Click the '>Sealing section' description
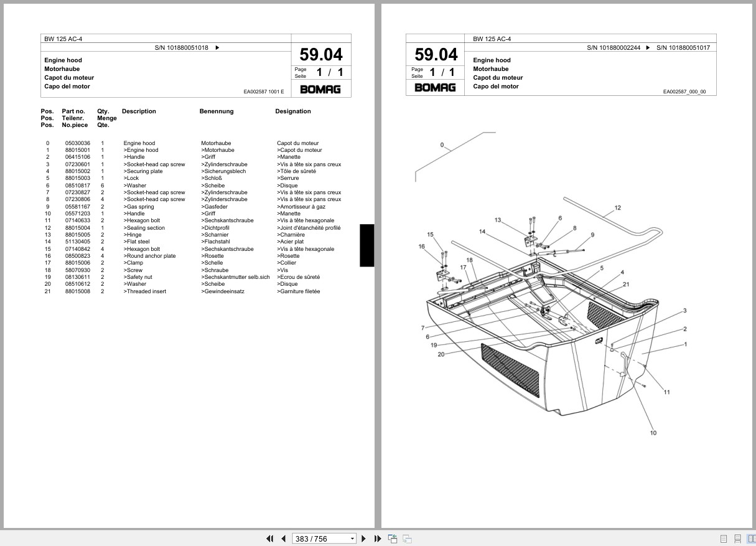Screen dimensions: 756x546 click(144, 228)
